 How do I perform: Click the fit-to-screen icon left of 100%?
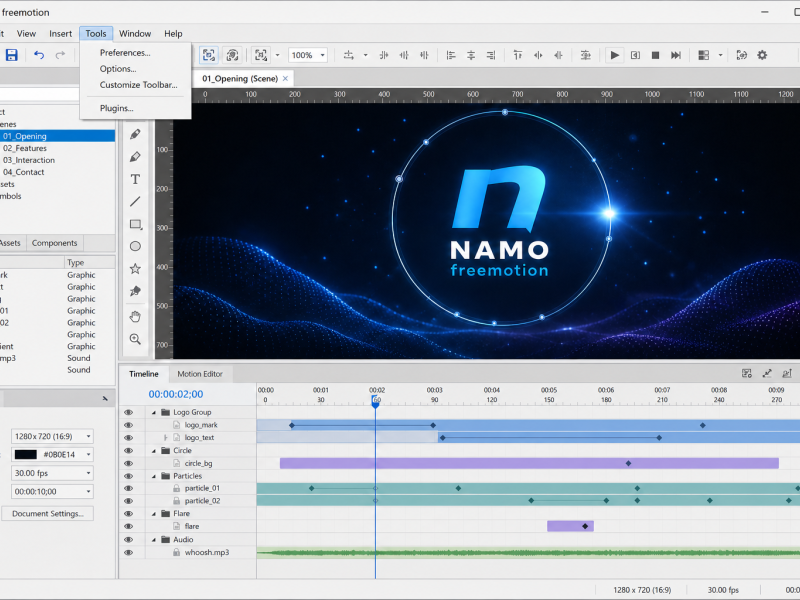coord(261,55)
